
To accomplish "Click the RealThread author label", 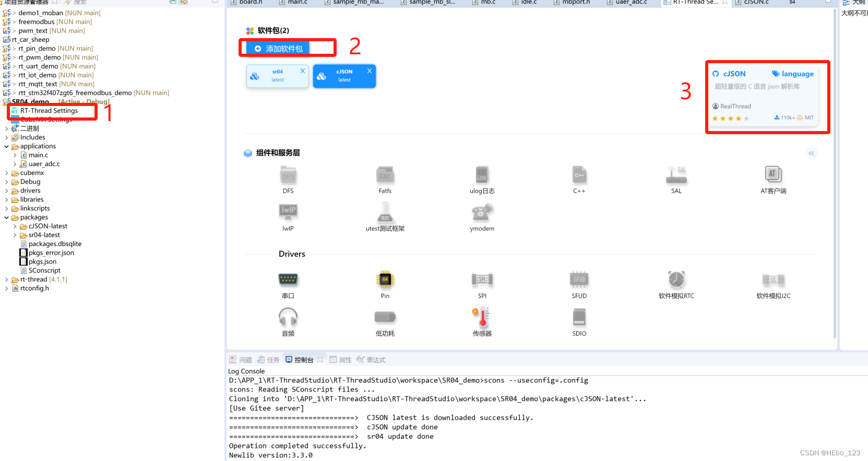I will [732, 106].
